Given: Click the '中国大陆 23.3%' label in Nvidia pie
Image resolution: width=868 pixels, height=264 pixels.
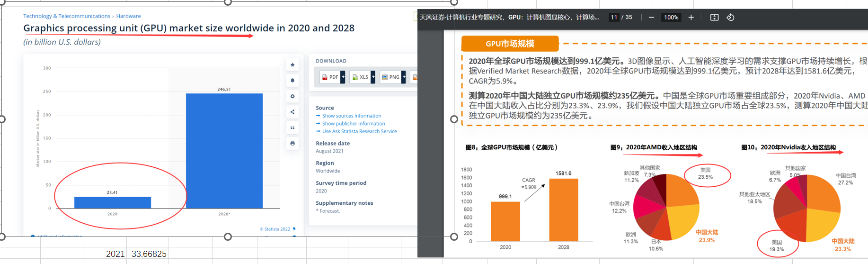Looking at the screenshot, I should (x=843, y=245).
